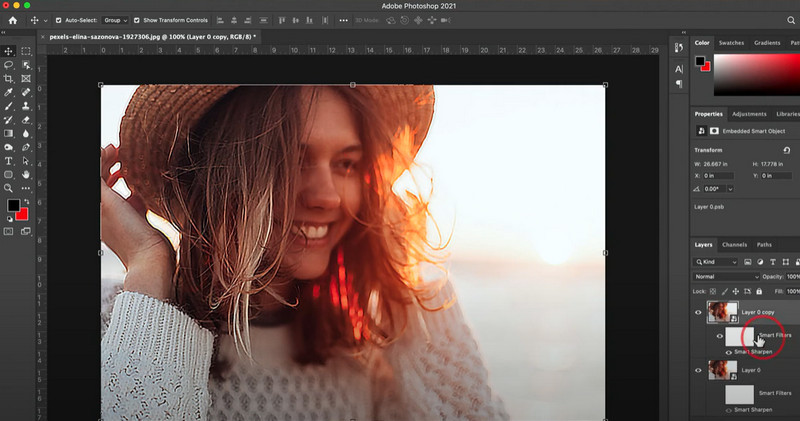Pick a color in the Color panel field
Image resolution: width=800 pixels, height=421 pixels.
click(x=757, y=75)
